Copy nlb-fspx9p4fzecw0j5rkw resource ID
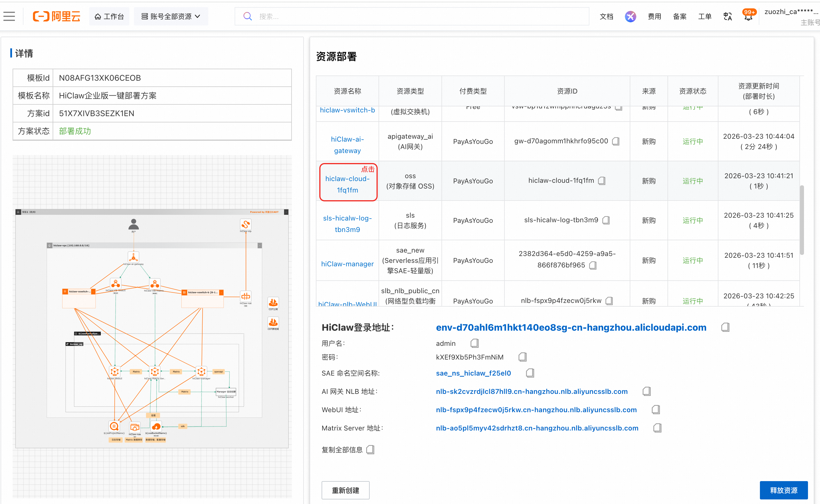Image resolution: width=820 pixels, height=504 pixels. pyautogui.click(x=609, y=301)
